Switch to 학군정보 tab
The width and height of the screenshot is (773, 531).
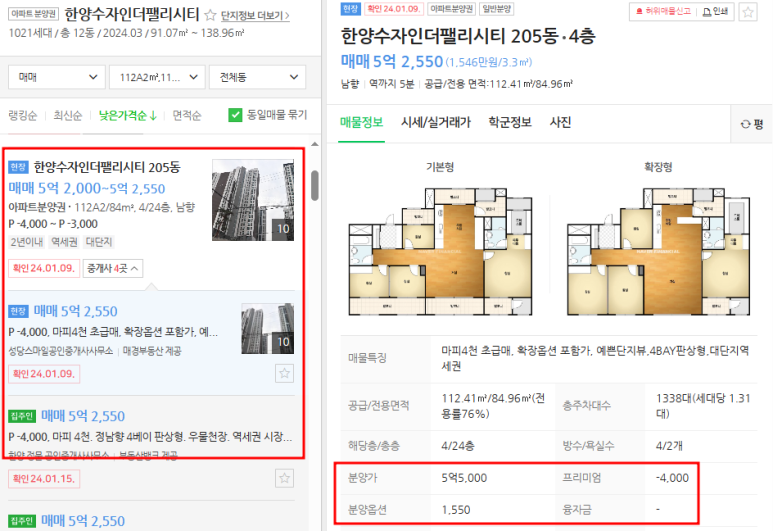510,122
